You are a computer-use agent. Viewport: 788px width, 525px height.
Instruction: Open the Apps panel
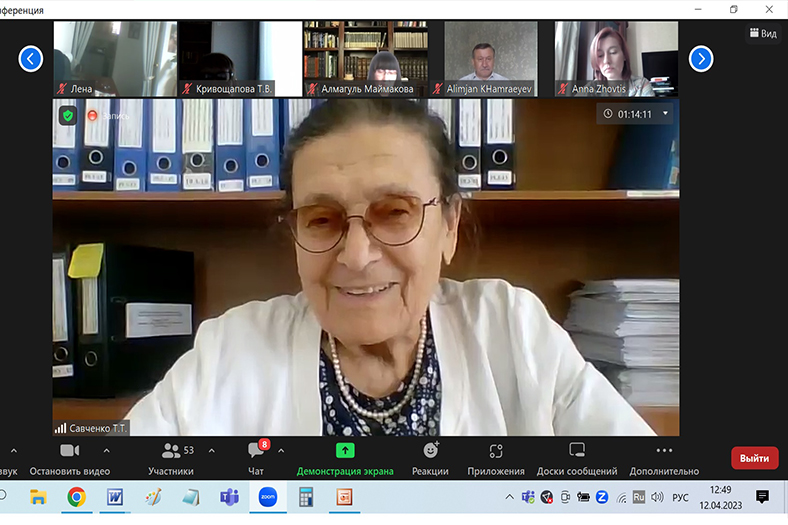tap(496, 451)
